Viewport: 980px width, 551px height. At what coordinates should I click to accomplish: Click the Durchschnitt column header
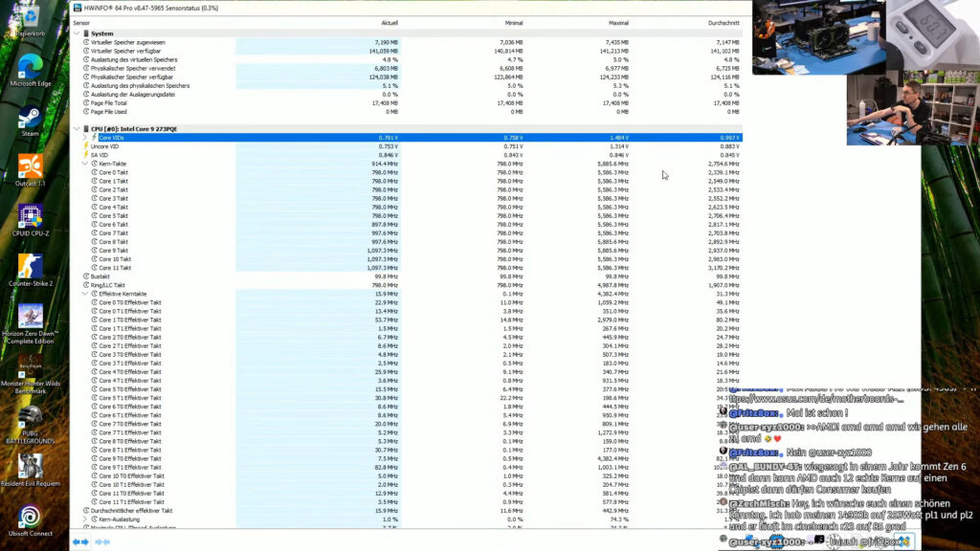point(724,23)
